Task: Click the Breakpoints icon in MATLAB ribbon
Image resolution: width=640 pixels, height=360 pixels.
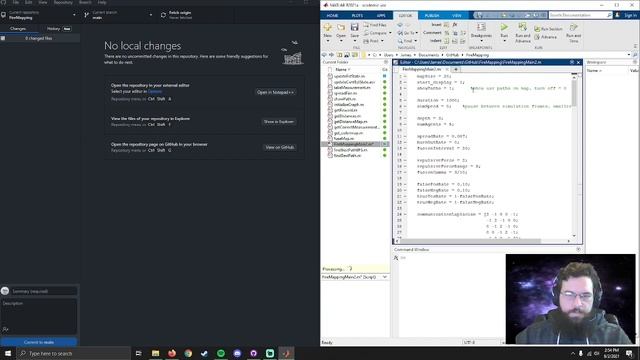Action: coord(481,27)
